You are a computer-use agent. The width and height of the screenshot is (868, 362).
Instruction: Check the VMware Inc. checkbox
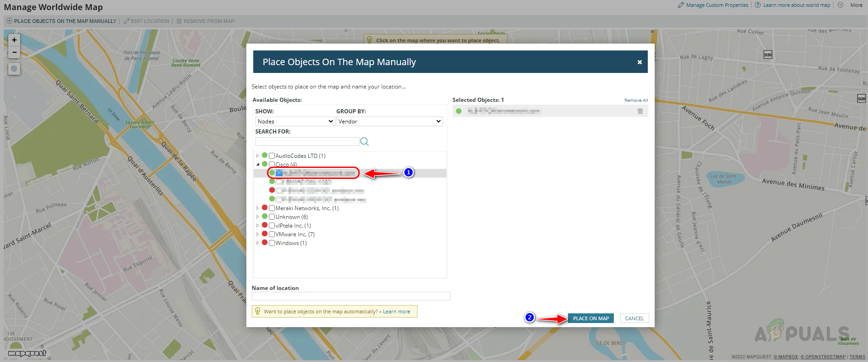[x=272, y=234]
